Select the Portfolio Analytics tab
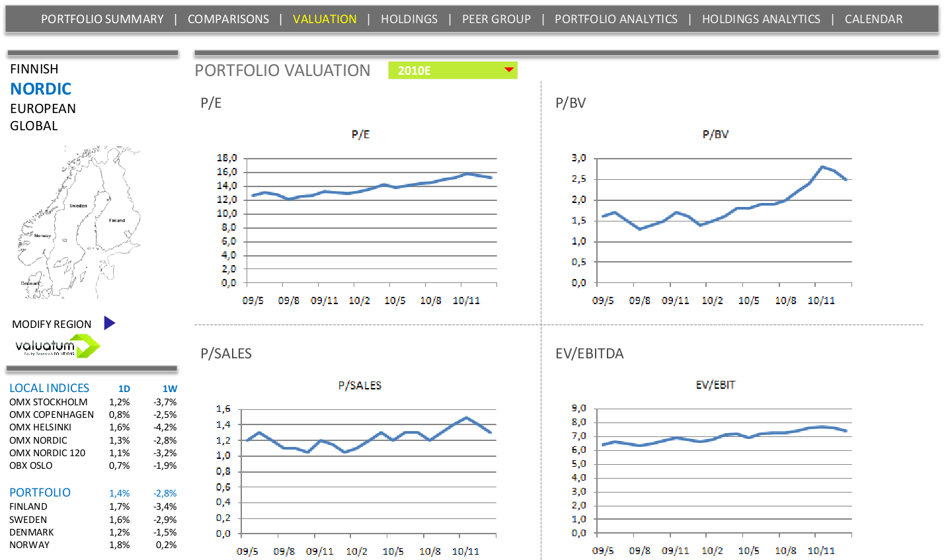This screenshot has height=560, width=944. (616, 19)
